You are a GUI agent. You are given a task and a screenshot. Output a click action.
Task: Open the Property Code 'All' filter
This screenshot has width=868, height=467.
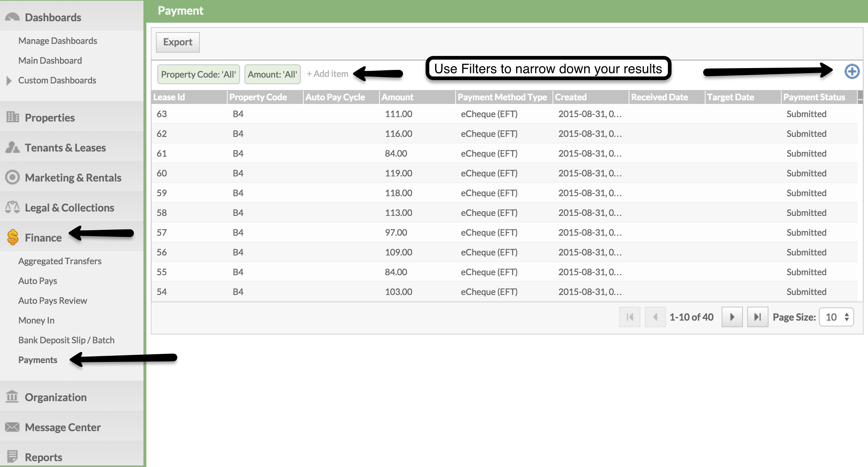[198, 74]
